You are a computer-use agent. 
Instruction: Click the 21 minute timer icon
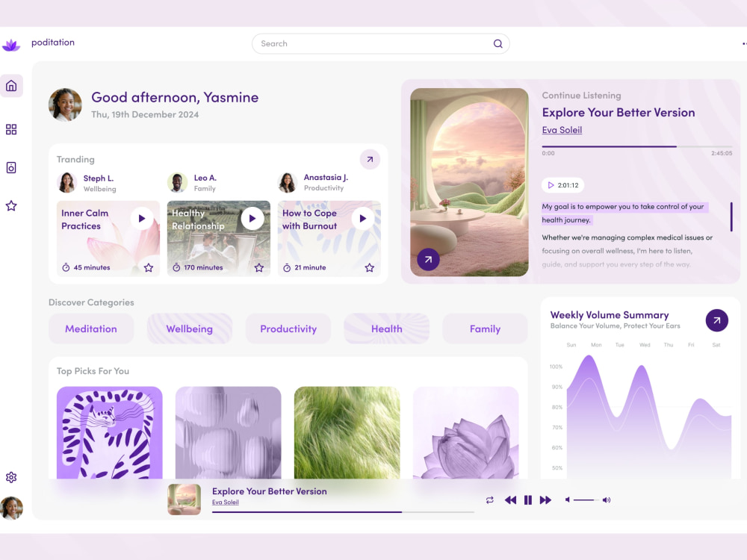click(x=287, y=267)
